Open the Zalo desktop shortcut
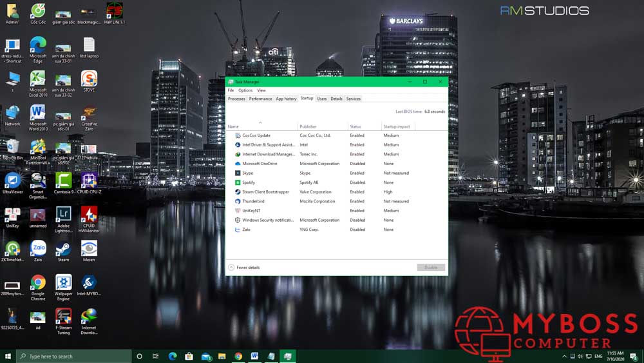Screen dimensions: 644x363 tap(38, 251)
